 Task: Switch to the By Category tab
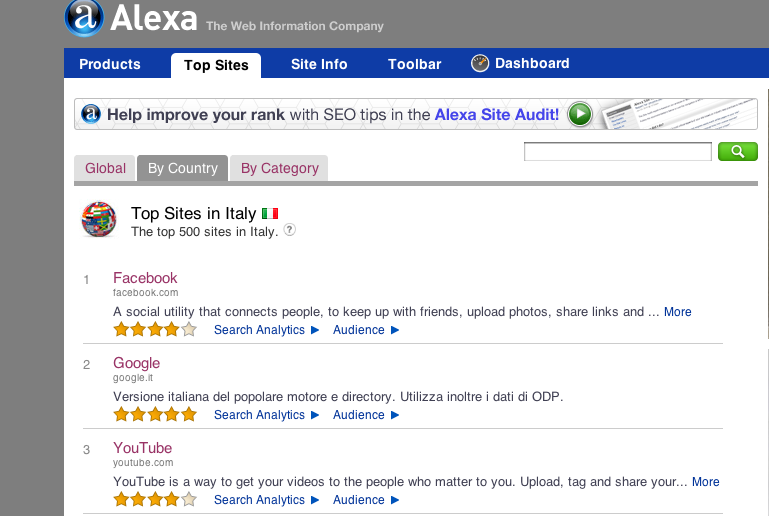point(280,168)
